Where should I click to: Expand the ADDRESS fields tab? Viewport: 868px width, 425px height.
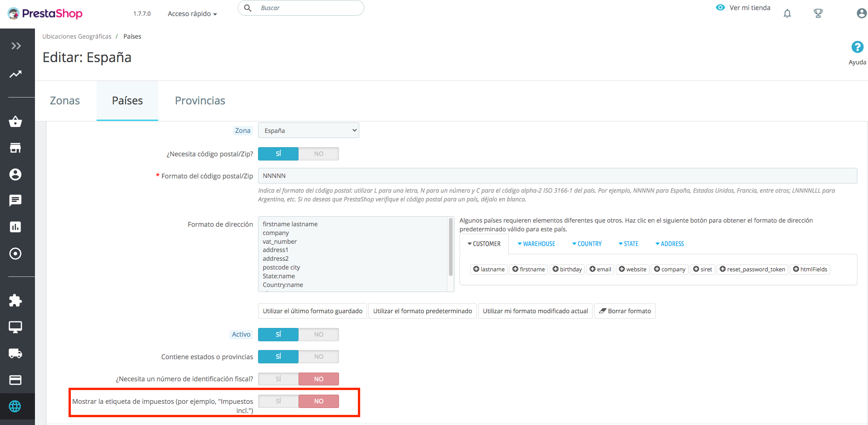(x=670, y=244)
